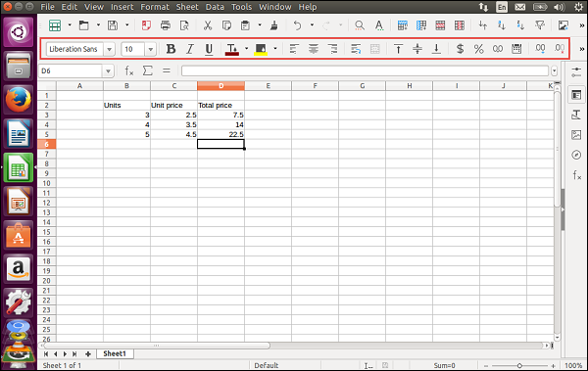Open the font size dropdown
The image size is (588, 371).
(x=150, y=49)
